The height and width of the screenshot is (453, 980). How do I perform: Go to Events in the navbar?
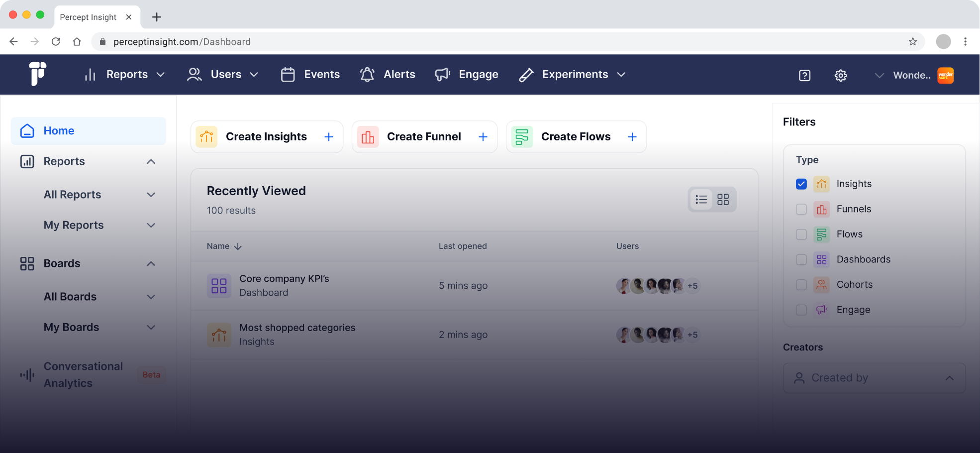(310, 75)
